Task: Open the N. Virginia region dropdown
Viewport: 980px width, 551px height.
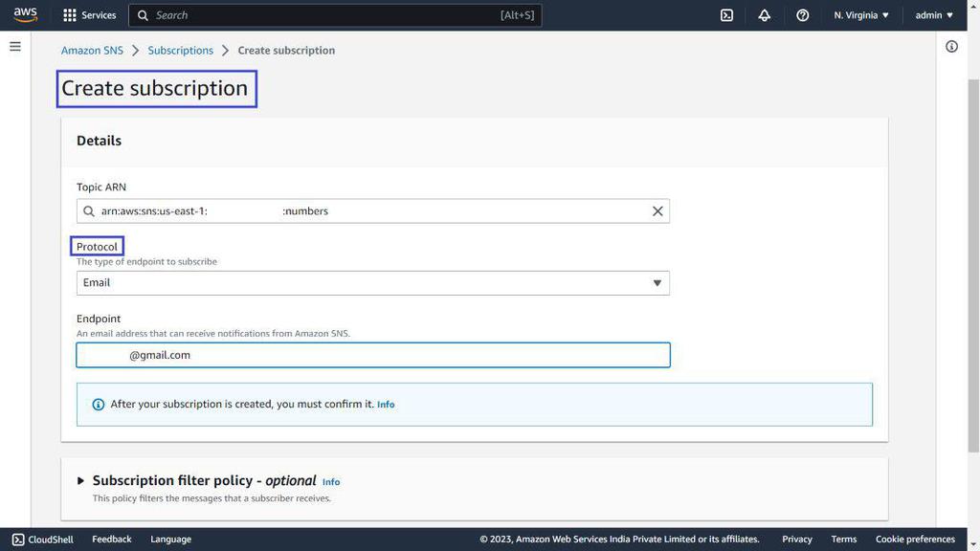Action: [x=860, y=15]
